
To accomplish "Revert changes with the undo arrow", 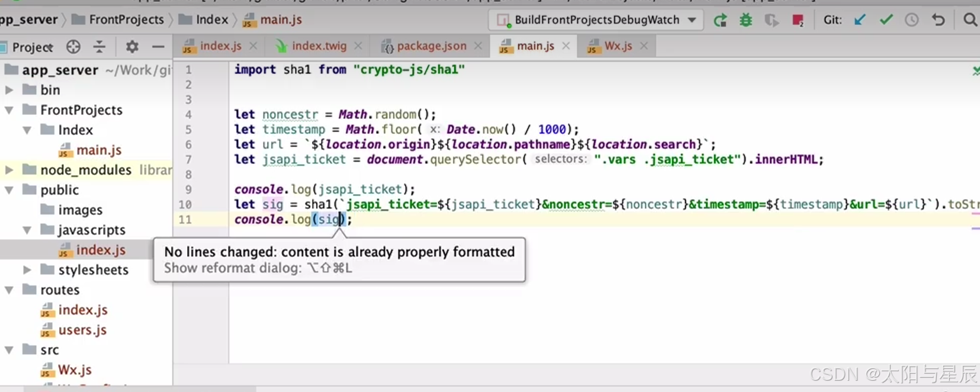I will click(x=938, y=20).
